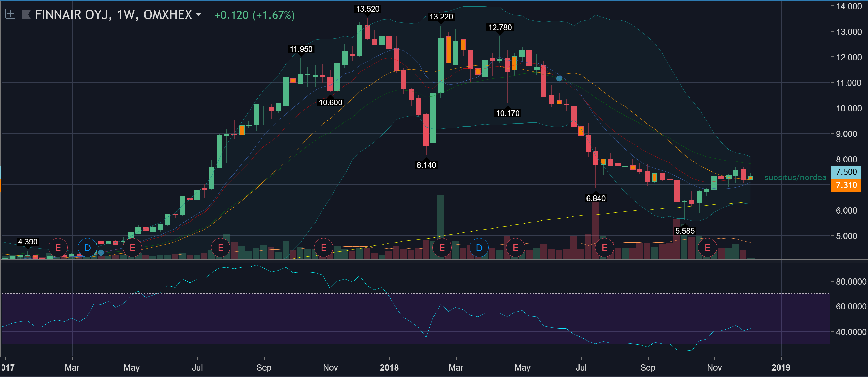Open dropdown arrow after OMXHEX title
Viewport: 868px width, 377px height.
(x=198, y=14)
